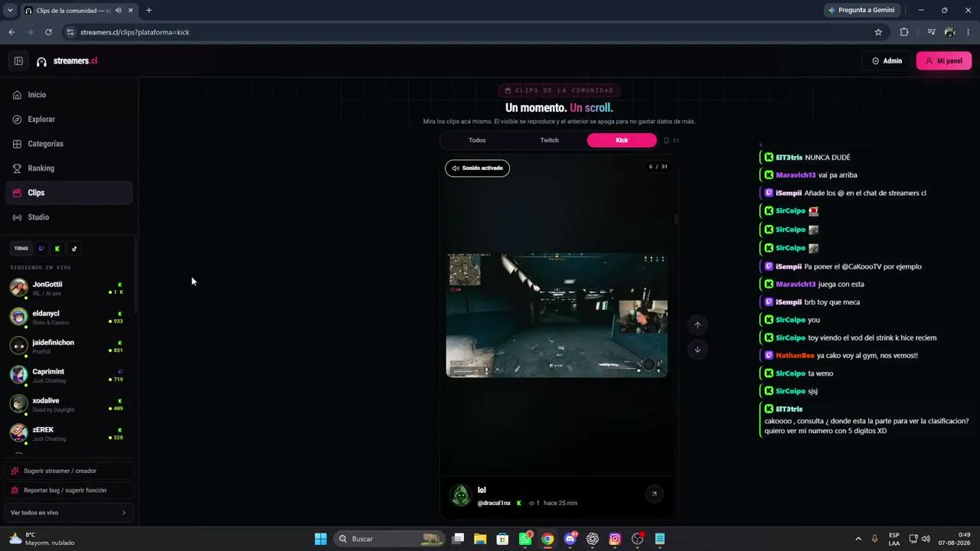Filter live list by TikTok icon
This screenshot has height=551, width=980.
[74, 249]
